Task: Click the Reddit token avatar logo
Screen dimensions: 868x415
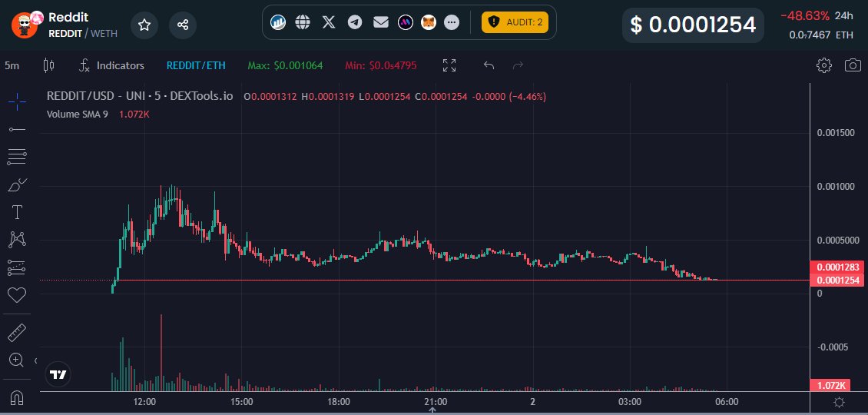Action: coord(25,25)
